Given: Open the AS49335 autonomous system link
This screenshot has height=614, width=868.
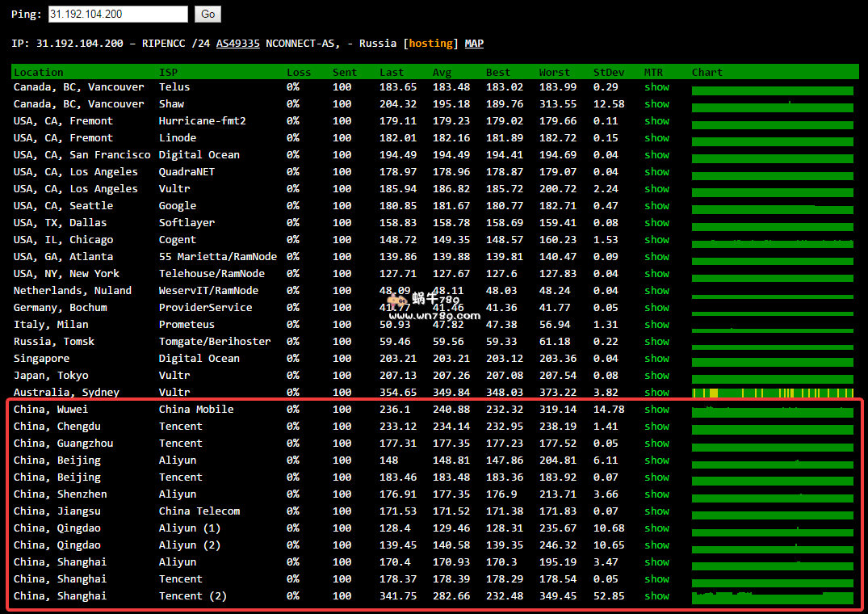Looking at the screenshot, I should pyautogui.click(x=237, y=43).
